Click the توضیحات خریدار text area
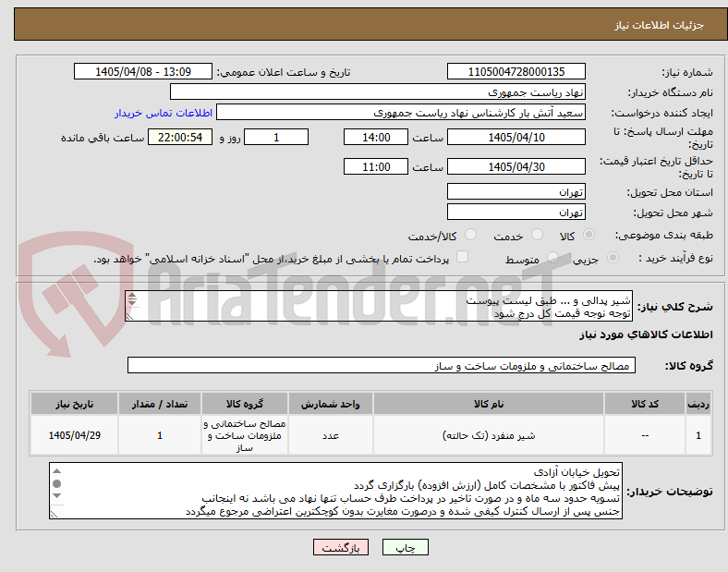Image resolution: width=728 pixels, height=572 pixels. pos(335,491)
